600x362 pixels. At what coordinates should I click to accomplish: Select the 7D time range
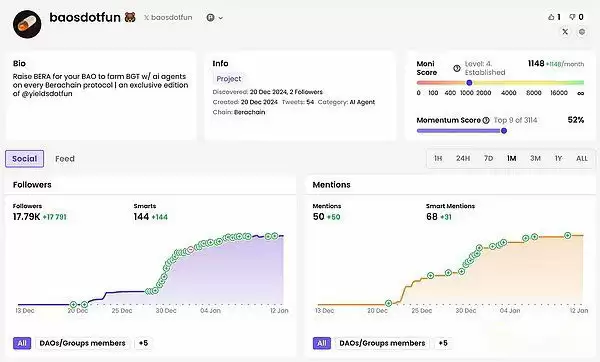488,158
